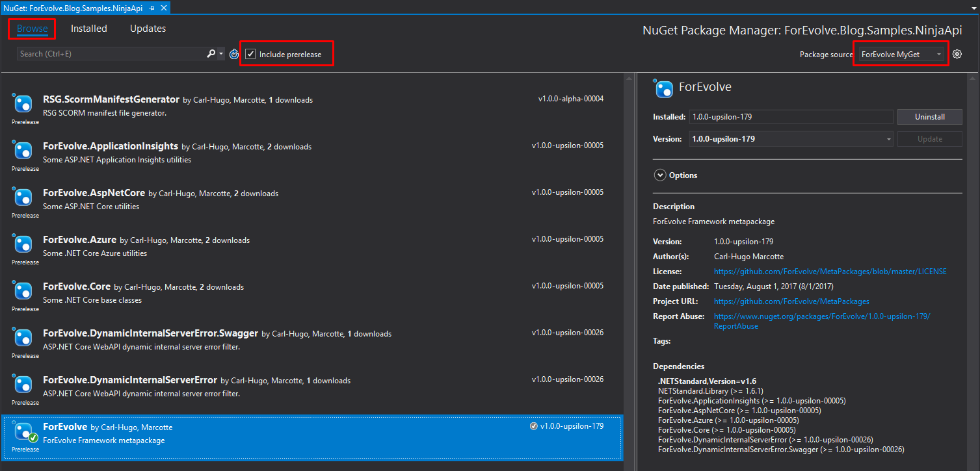Image resolution: width=980 pixels, height=471 pixels.
Task: Click the ForEvolve.AspNetCore package icon
Action: pyautogui.click(x=23, y=197)
